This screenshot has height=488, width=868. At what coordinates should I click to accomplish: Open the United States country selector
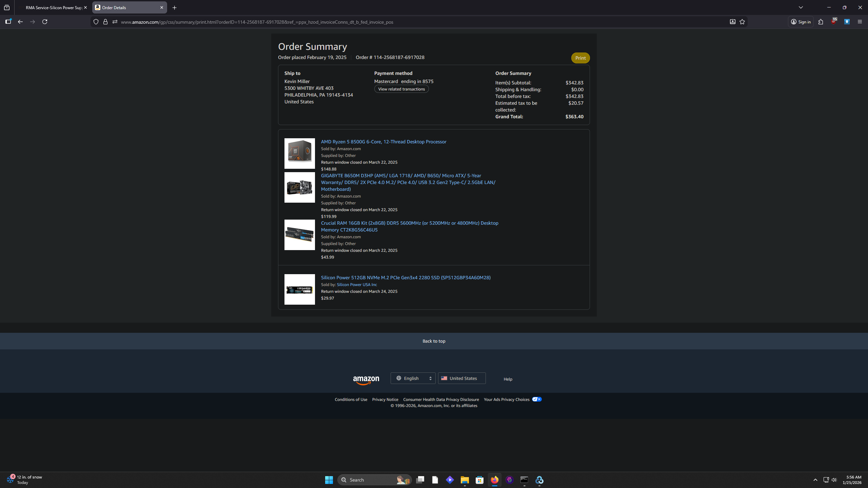tap(461, 378)
